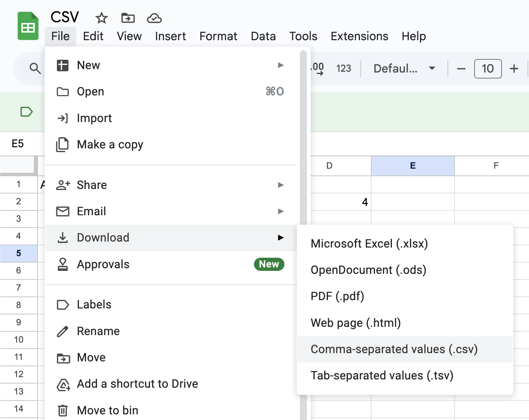Choose Move to bin
Image resolution: width=529 pixels, height=420 pixels.
[x=171, y=410]
